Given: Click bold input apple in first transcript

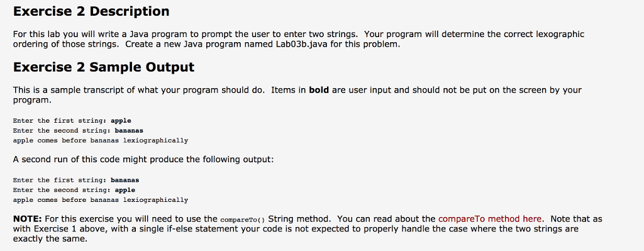Looking at the screenshot, I should point(121,121).
